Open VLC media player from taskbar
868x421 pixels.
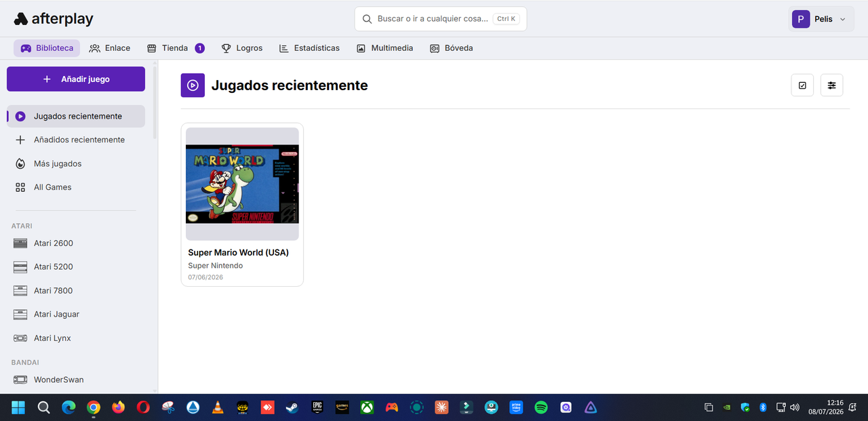tap(218, 407)
